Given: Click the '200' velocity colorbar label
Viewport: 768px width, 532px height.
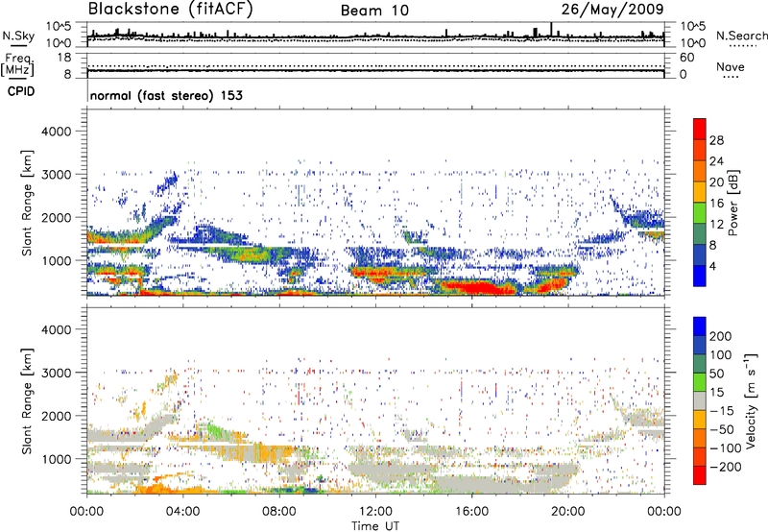Looking at the screenshot, I should click(x=721, y=336).
